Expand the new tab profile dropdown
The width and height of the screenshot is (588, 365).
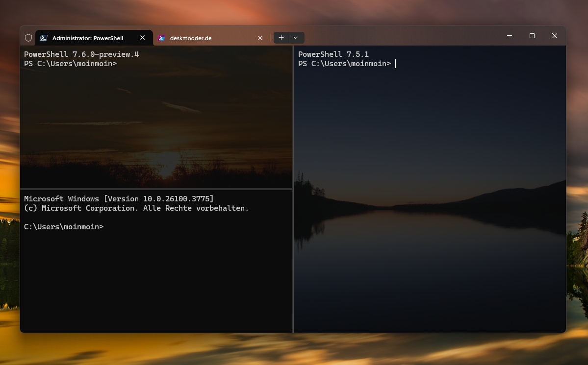(x=296, y=37)
